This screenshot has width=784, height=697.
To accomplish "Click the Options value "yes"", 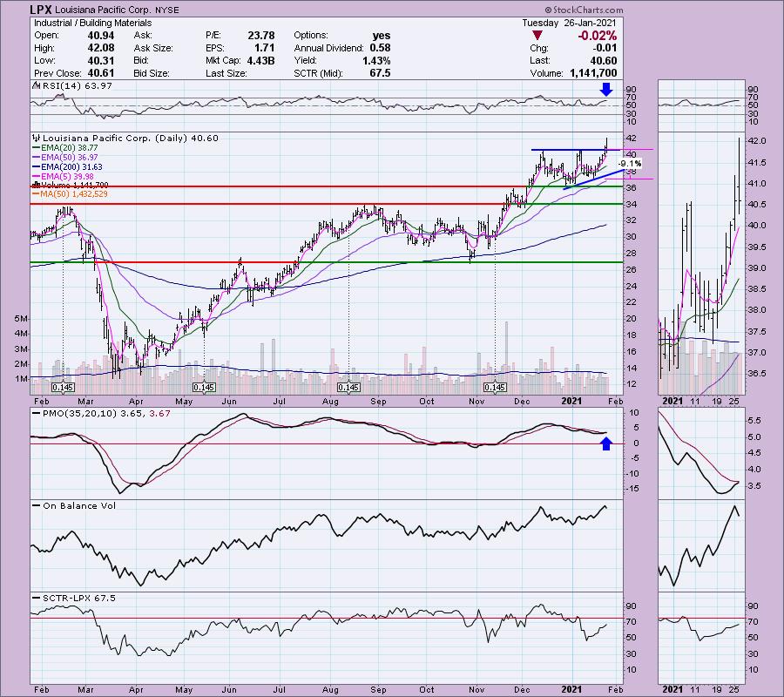I will click(382, 36).
